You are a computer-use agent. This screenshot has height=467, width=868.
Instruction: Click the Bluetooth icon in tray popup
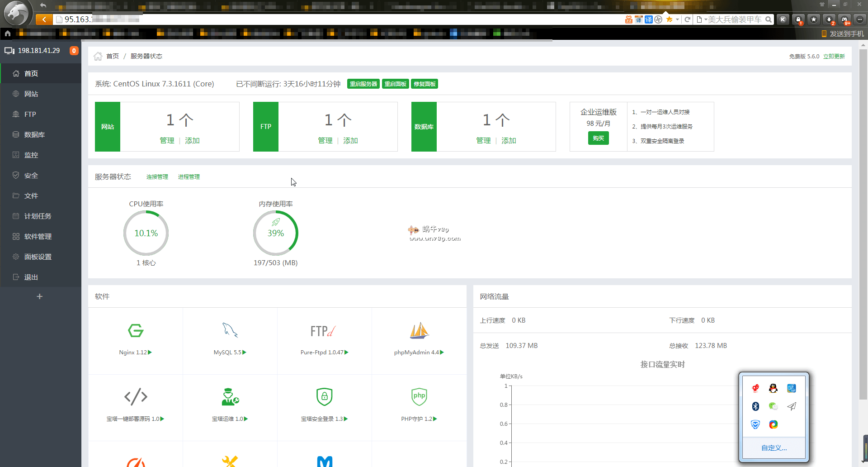tap(755, 406)
